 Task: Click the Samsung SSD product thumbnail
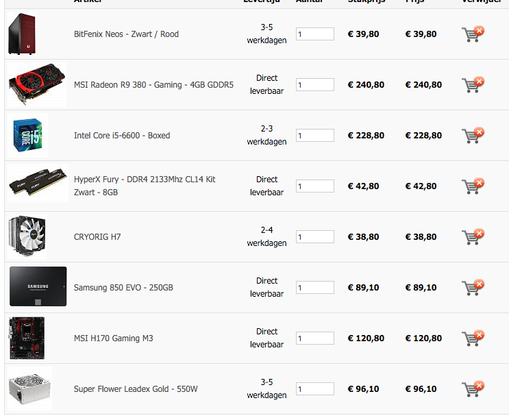tap(38, 286)
